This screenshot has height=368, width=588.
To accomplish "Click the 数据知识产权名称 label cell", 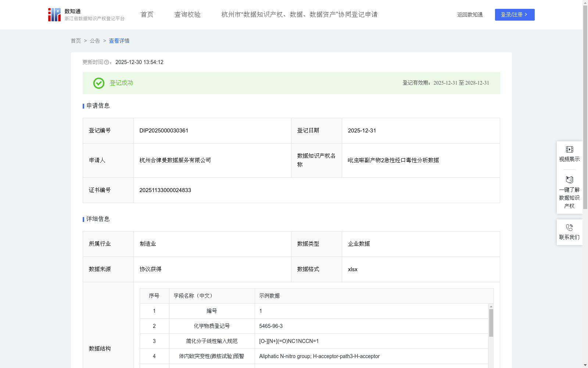I will pos(316,160).
